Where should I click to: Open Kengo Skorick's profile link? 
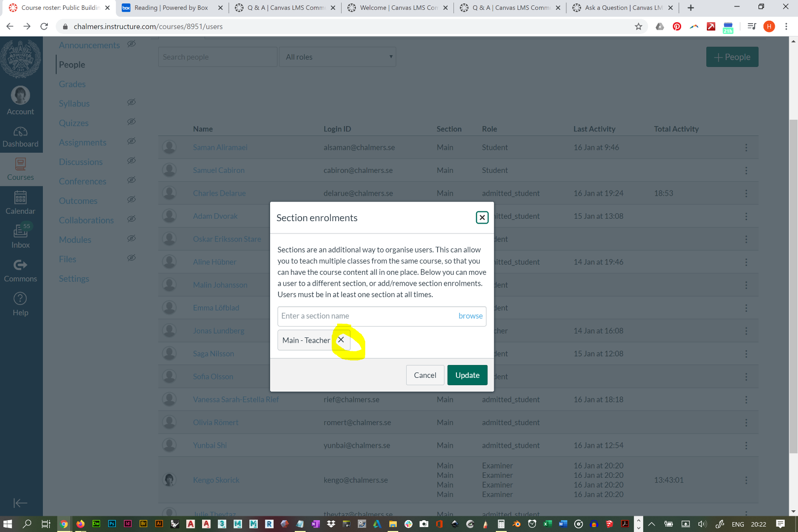[x=216, y=480]
